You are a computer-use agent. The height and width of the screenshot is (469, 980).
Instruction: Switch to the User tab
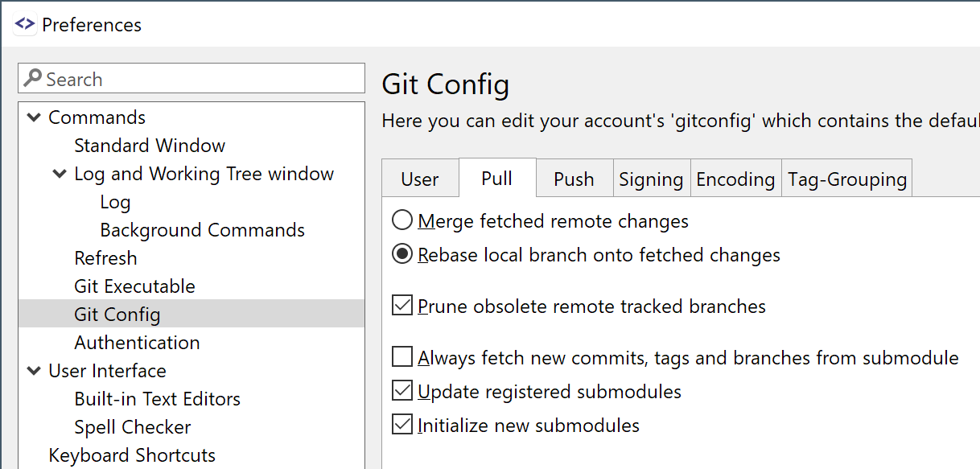click(x=420, y=179)
